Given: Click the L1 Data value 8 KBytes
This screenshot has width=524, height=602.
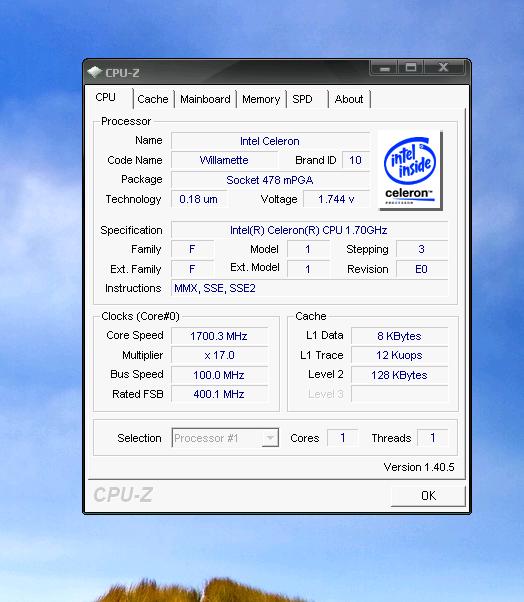Looking at the screenshot, I should pyautogui.click(x=400, y=336).
